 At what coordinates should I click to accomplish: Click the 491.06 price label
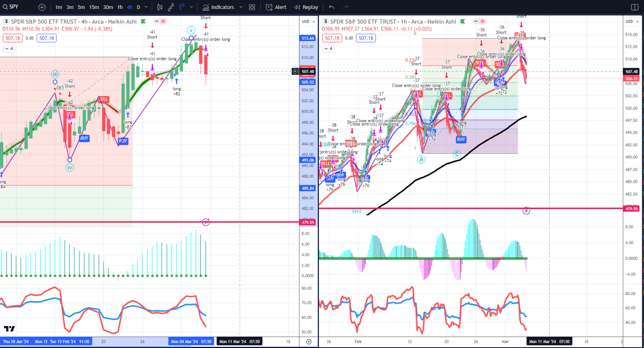click(x=308, y=160)
